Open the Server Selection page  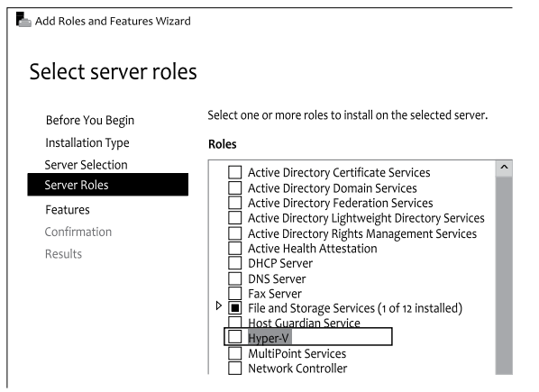point(86,165)
